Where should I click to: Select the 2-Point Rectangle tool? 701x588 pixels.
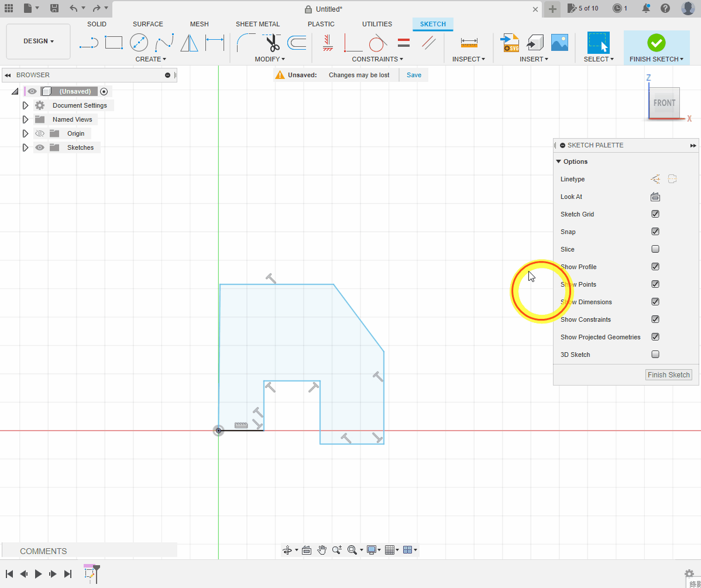tap(114, 43)
